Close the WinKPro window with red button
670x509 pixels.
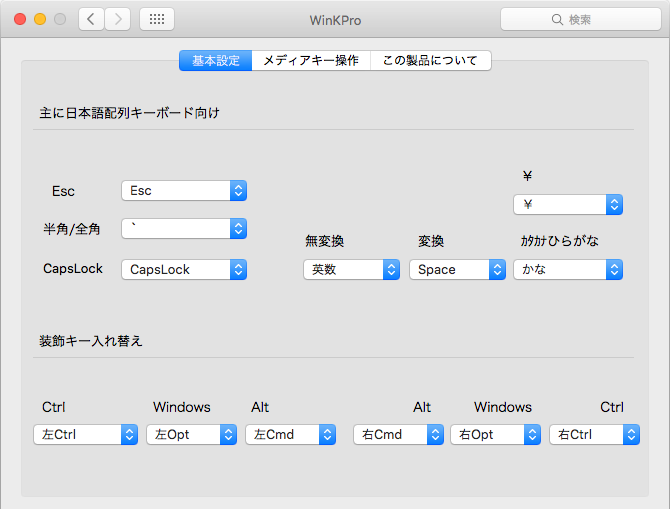pyautogui.click(x=20, y=19)
